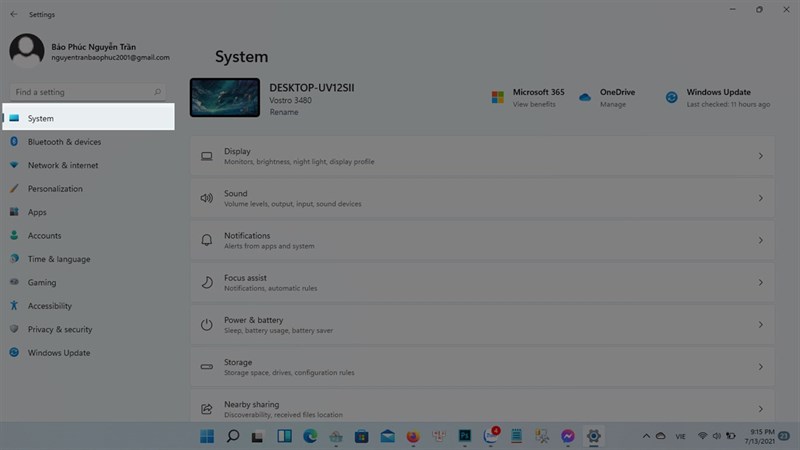Viewport: 800px width, 450px height.
Task: Expand the Notifications row chevron
Action: (x=760, y=240)
